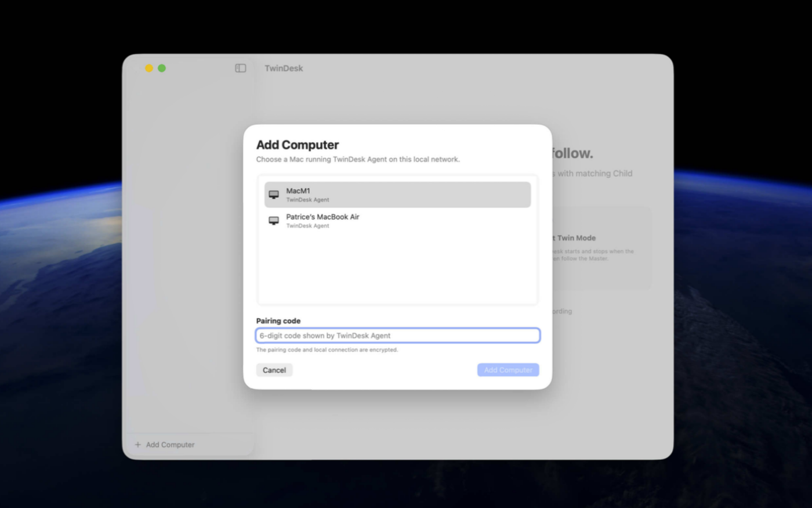Cancel the Add Computer dialog
This screenshot has width=812, height=508.
coord(274,370)
